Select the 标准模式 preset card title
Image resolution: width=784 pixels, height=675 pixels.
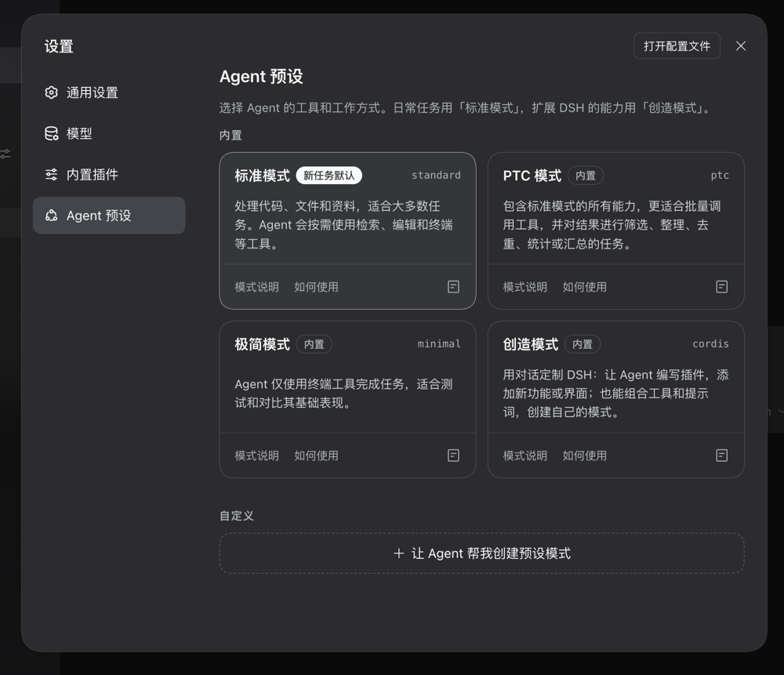(262, 176)
